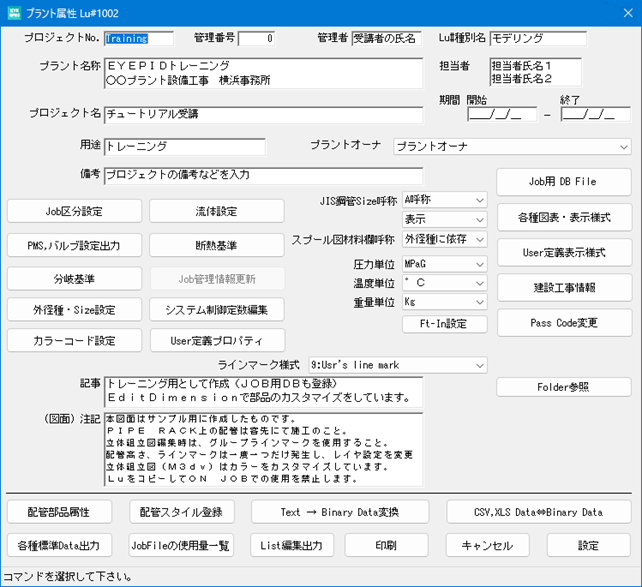Open the 圧力単位 MPaG dropdown
The height and width of the screenshot is (587, 642).
pos(445,264)
